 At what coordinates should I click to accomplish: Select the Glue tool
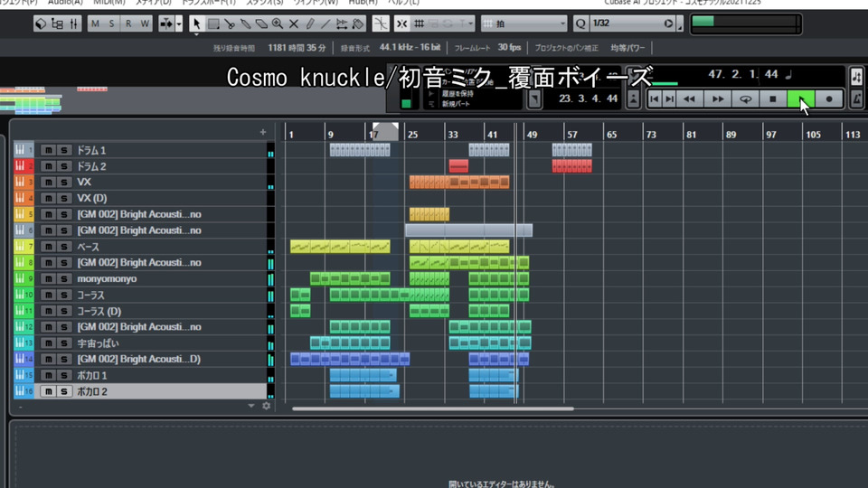click(x=245, y=23)
